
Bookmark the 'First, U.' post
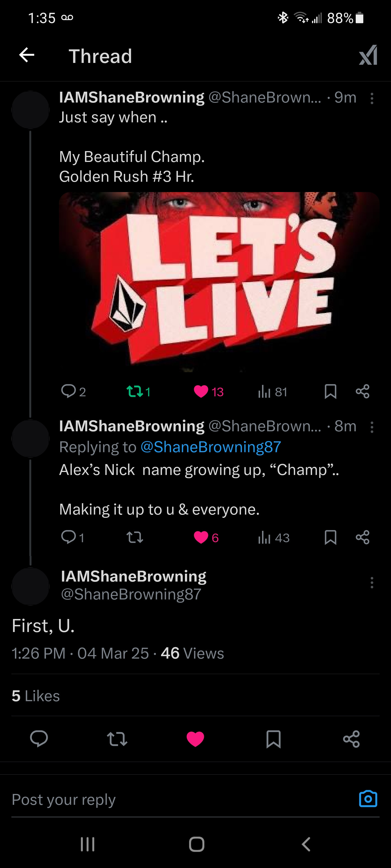tap(273, 739)
